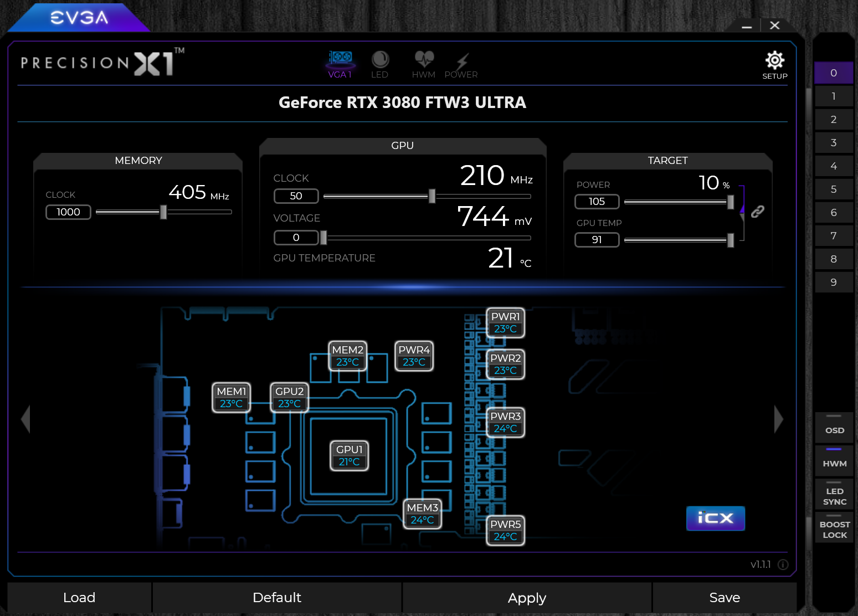Click the GPU clock offset field showing 50
The height and width of the screenshot is (616, 858).
coord(296,196)
